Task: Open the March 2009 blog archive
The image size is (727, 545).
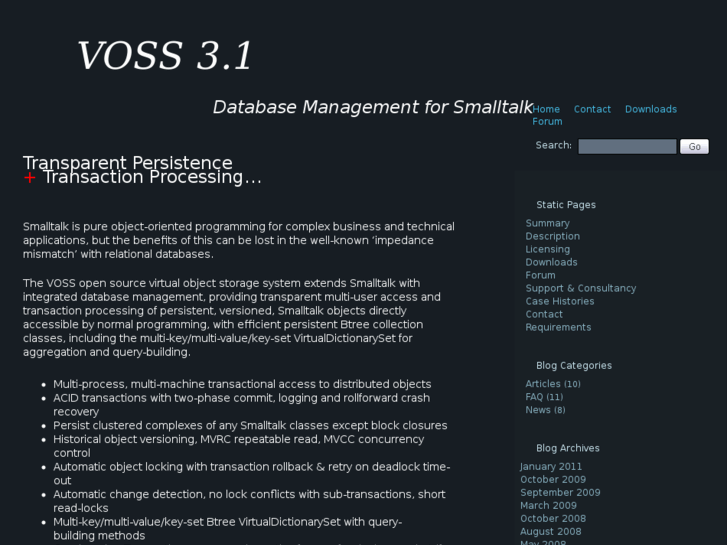Action: (x=548, y=505)
